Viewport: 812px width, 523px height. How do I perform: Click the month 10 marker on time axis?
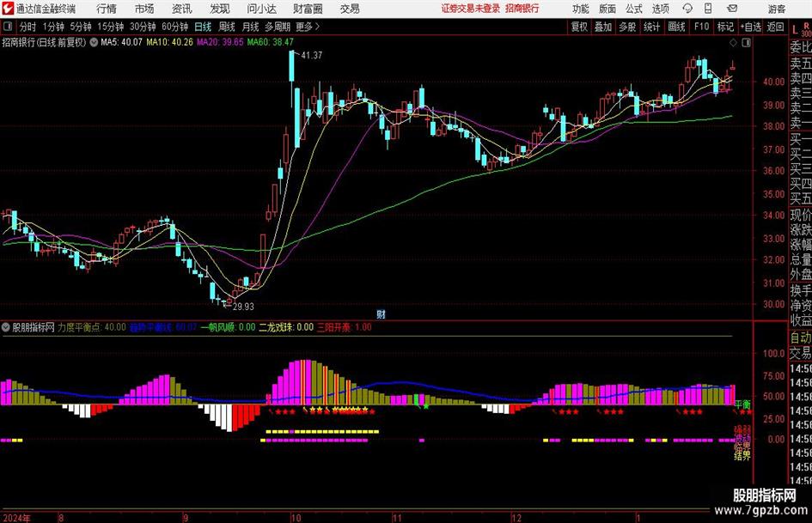(x=296, y=518)
